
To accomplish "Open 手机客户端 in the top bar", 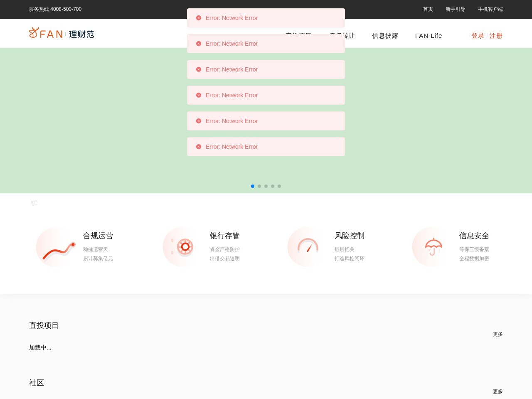I will click(x=490, y=9).
